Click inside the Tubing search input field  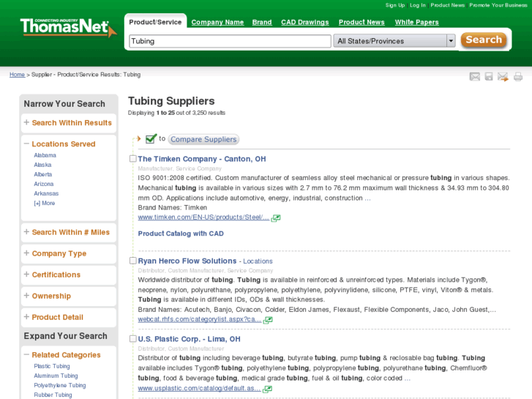pyautogui.click(x=230, y=41)
